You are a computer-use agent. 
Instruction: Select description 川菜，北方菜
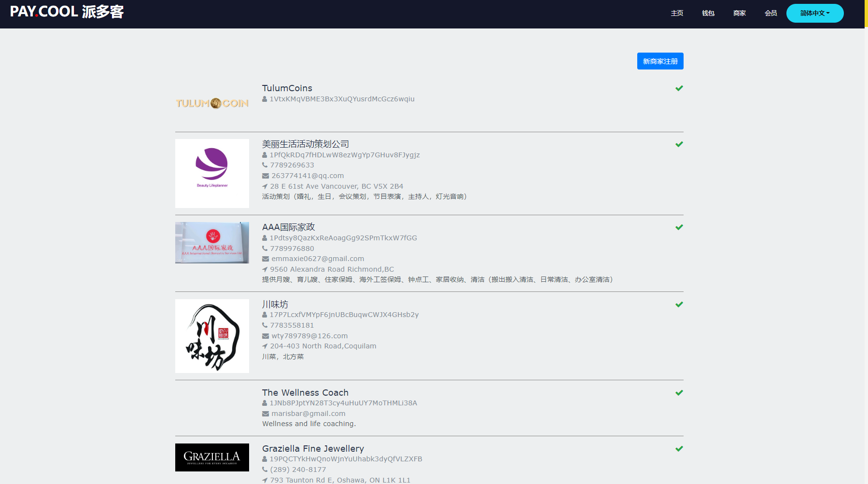[x=283, y=357]
